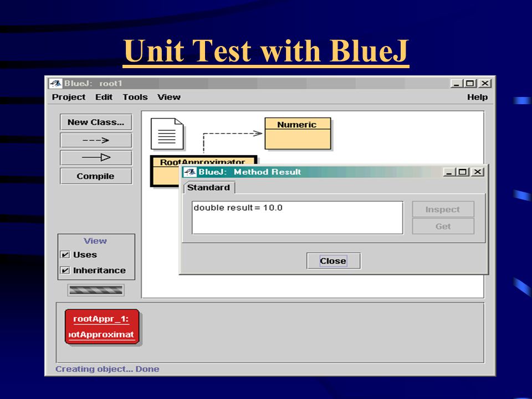Select the Numeric class box

coord(298,134)
